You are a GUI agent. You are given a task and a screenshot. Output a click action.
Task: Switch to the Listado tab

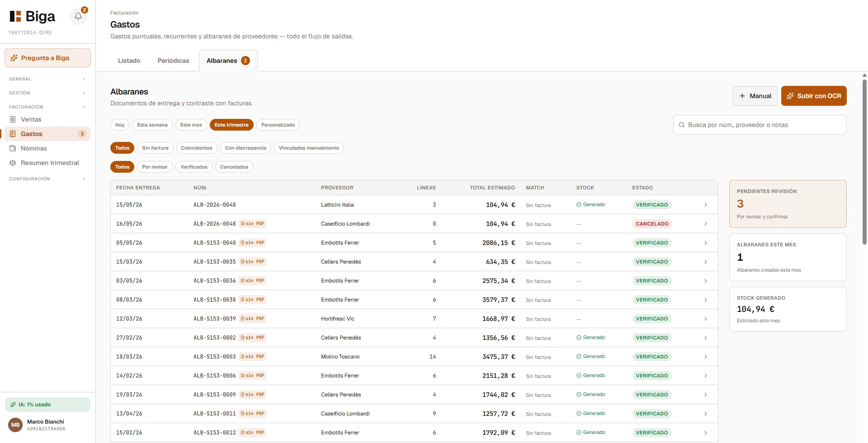(129, 61)
